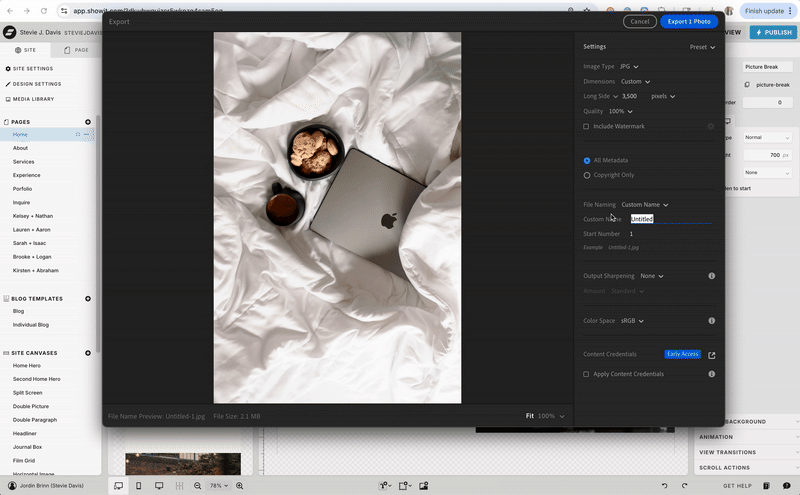Screen dimensions: 800x495
Task: Open the chat support bubble icon
Action: pyautogui.click(x=786, y=486)
